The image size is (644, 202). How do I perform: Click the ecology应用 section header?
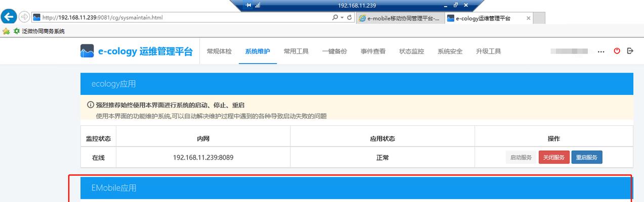tap(357, 84)
